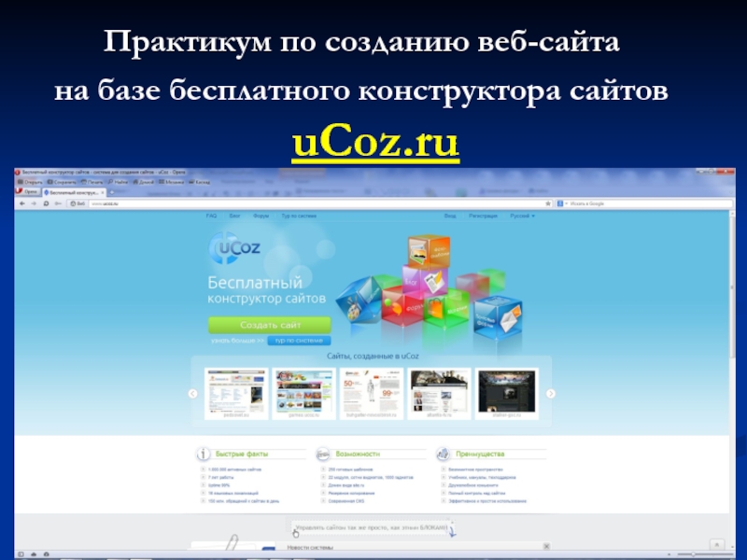This screenshot has height=560, width=747.
Task: Click the Мозаика (Tile) toolbar button
Action: 171,182
